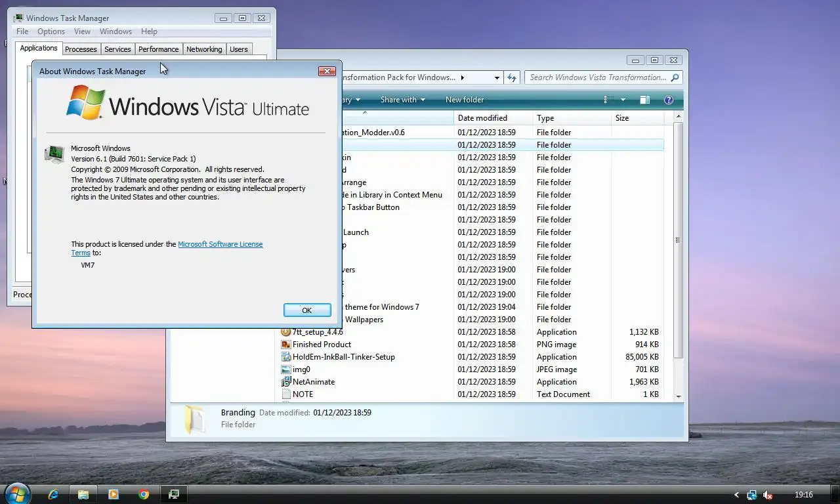
Task: Open the network tray icon
Action: click(752, 495)
